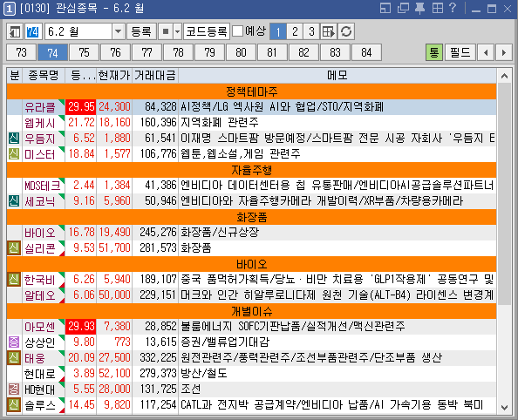The image size is (518, 420).
Task: Pin the window with the pushpin icon
Action: click(x=419, y=8)
